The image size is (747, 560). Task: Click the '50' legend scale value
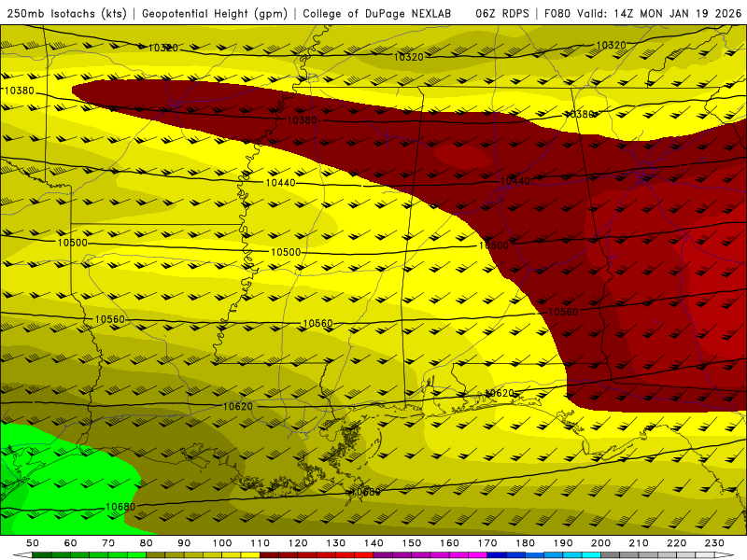click(x=33, y=543)
